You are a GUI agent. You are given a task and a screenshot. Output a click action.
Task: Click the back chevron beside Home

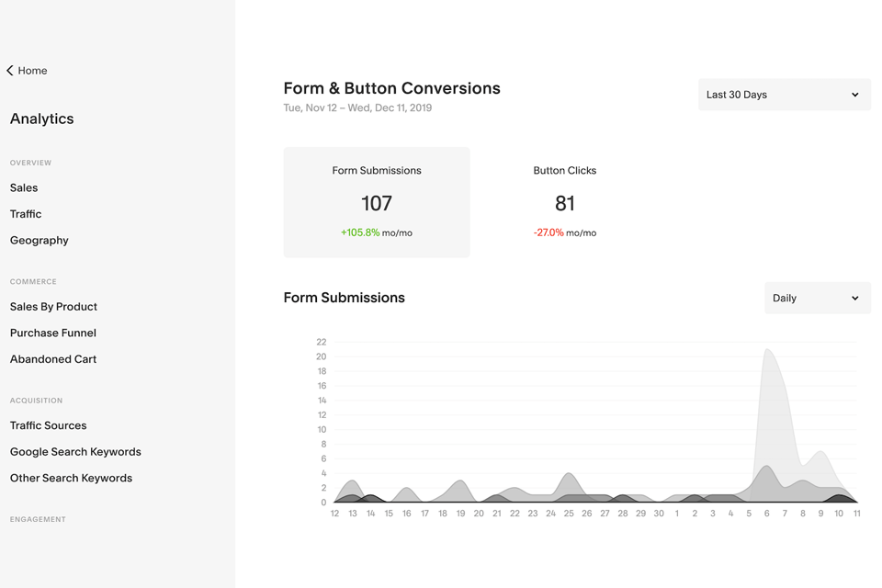pyautogui.click(x=10, y=71)
